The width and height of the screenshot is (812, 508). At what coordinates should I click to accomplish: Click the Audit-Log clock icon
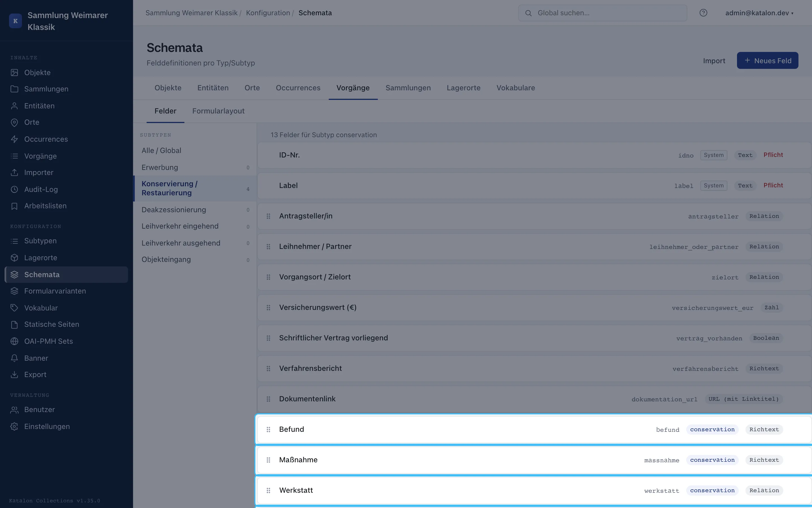pos(14,189)
